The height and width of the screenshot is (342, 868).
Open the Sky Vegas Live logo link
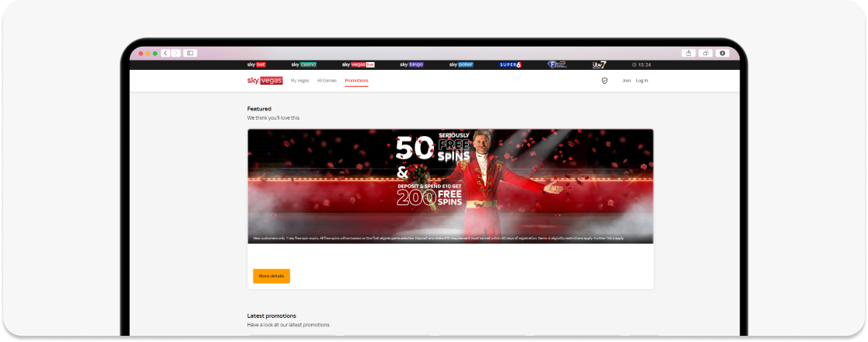click(358, 65)
